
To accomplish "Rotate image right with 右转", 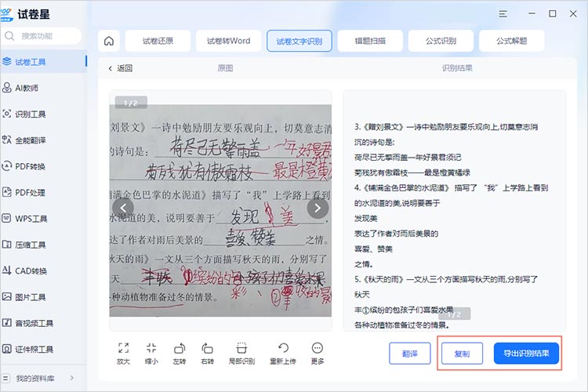I will point(208,354).
